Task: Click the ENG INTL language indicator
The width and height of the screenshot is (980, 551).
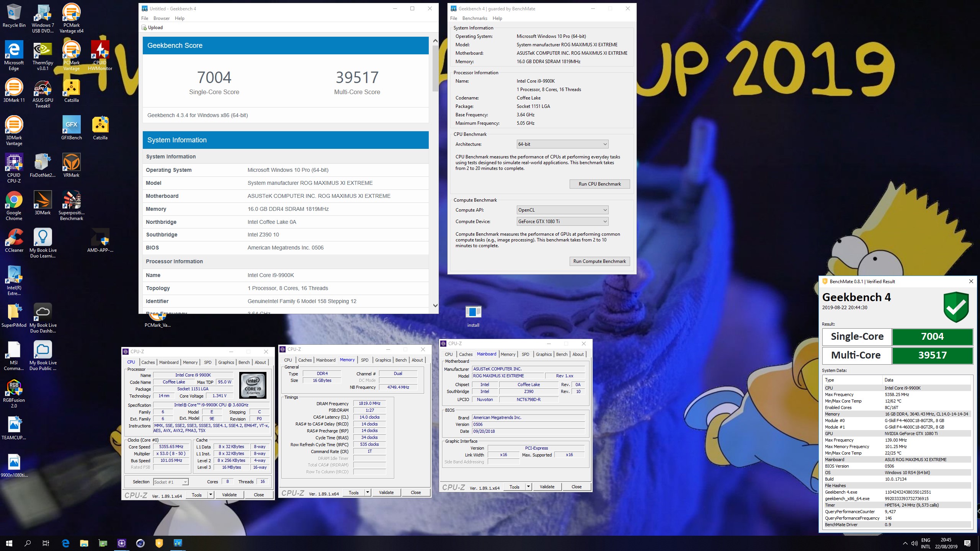Action: tap(926, 543)
